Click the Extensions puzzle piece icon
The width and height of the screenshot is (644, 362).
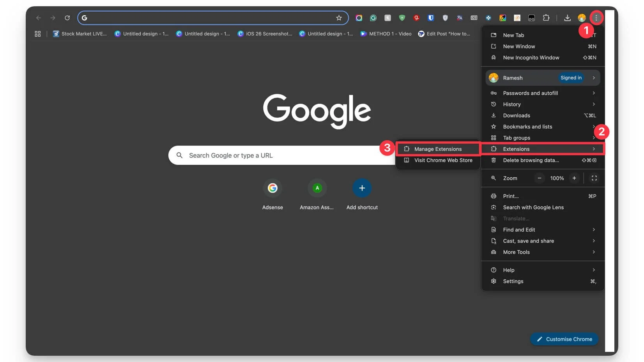click(x=547, y=18)
